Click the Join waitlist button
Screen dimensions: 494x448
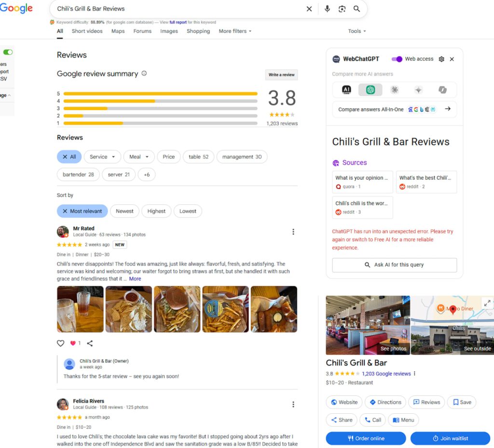pyautogui.click(x=450, y=438)
